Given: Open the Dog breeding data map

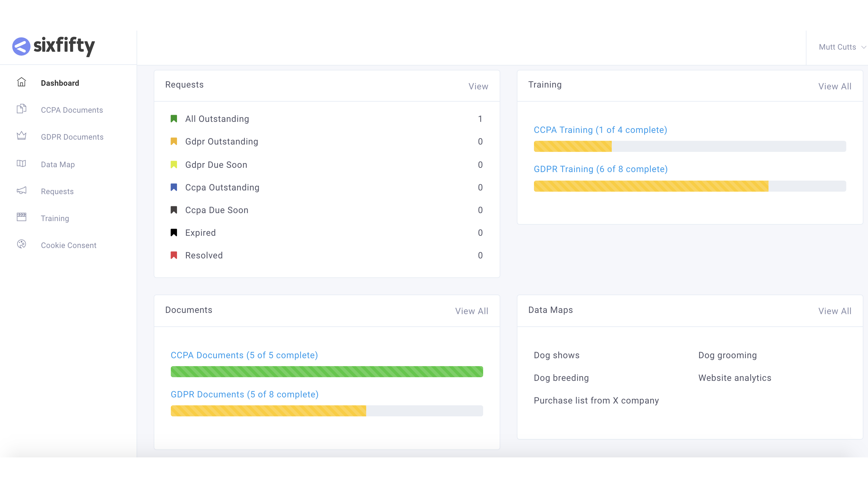Looking at the screenshot, I should click(562, 378).
